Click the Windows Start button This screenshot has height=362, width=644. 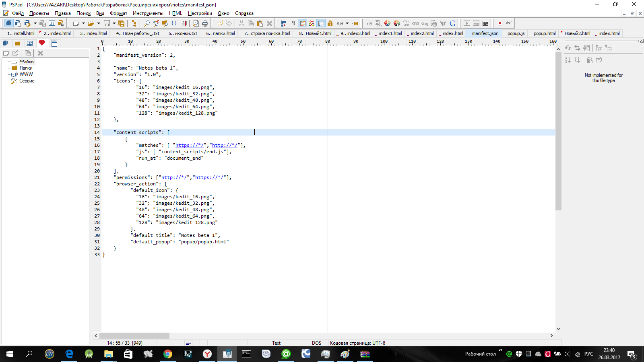pyautogui.click(x=10, y=354)
